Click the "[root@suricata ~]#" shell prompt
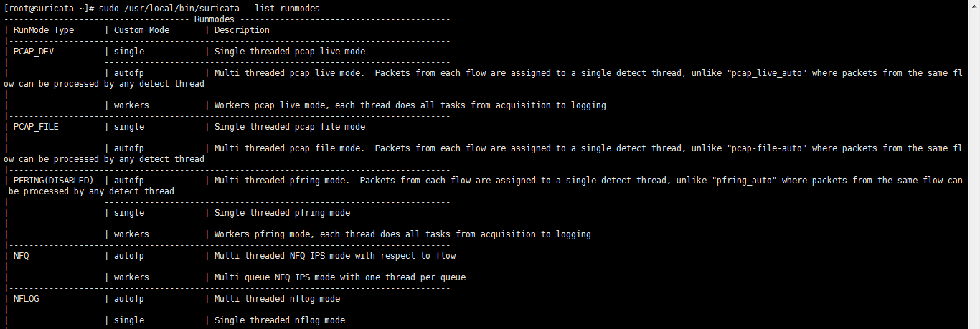Viewport: 980px width, 329px height. [x=50, y=8]
